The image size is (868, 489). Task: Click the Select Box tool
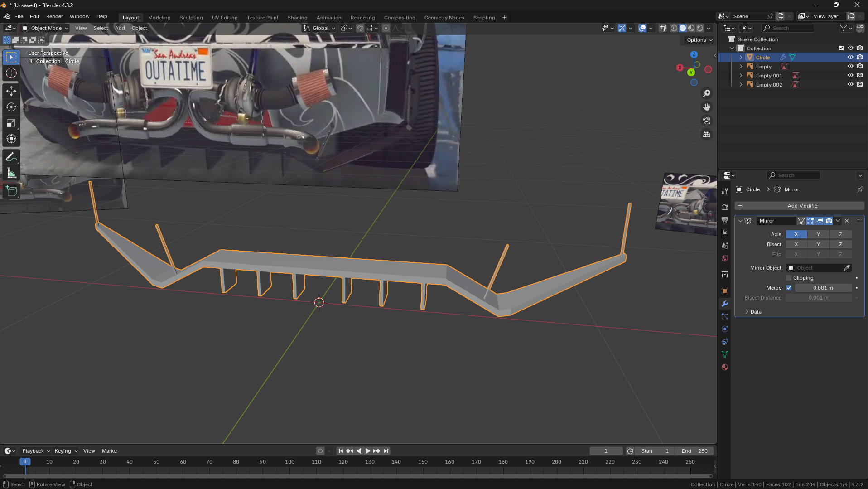click(11, 57)
